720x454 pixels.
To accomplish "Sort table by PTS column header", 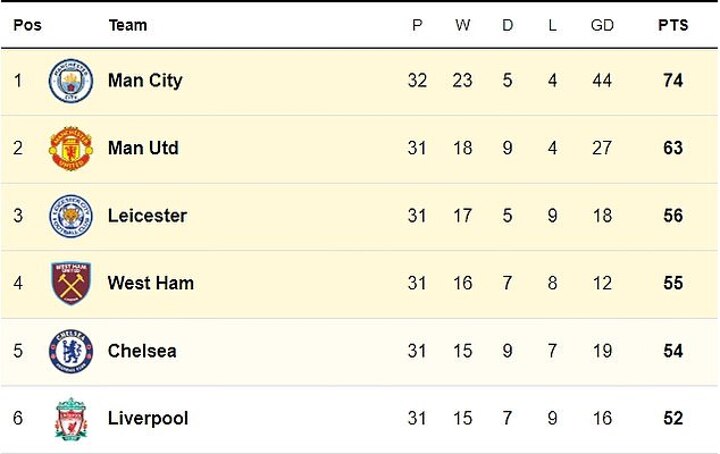I will pyautogui.click(x=672, y=25).
